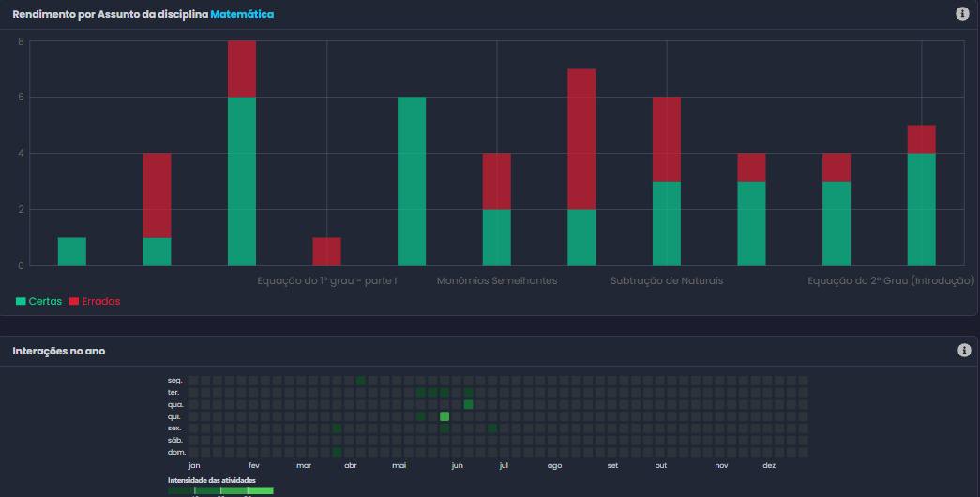This screenshot has width=980, height=497.
Task: Click the green Wednesday heatmap cell
Action: (468, 404)
